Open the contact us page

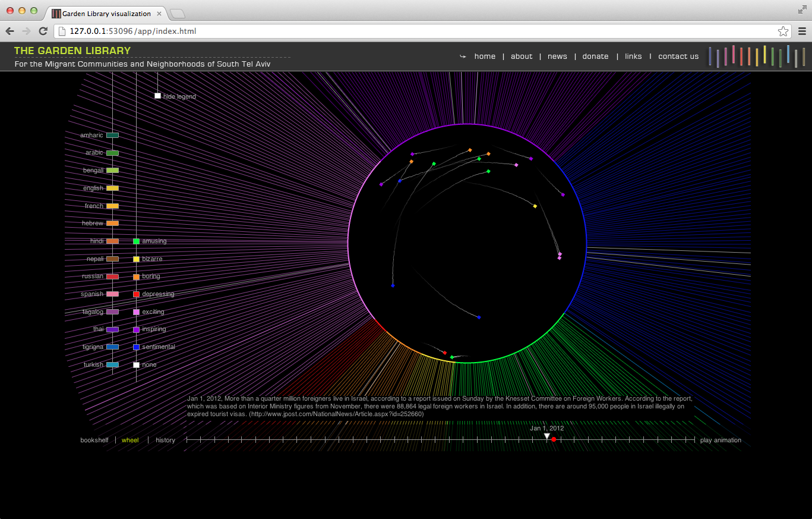[x=678, y=56]
